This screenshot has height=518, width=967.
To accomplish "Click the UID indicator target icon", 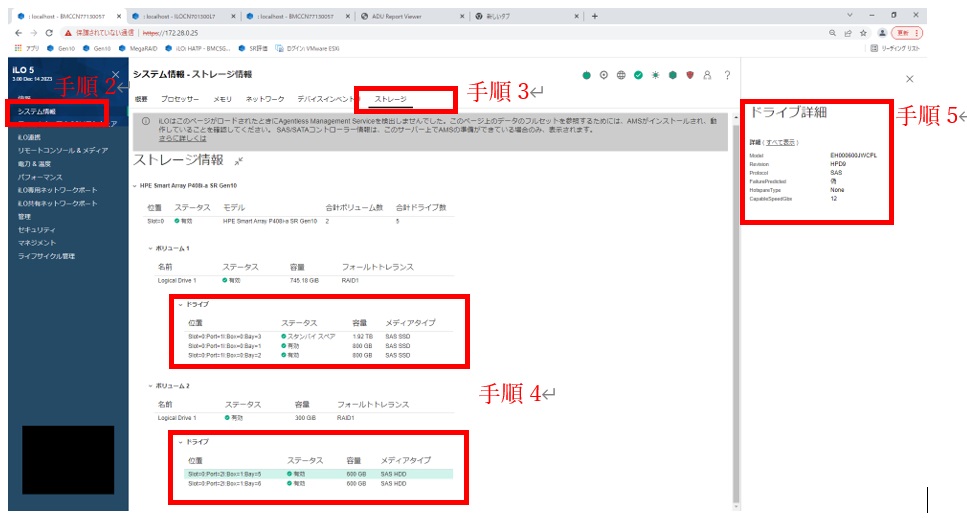I will click(x=604, y=75).
